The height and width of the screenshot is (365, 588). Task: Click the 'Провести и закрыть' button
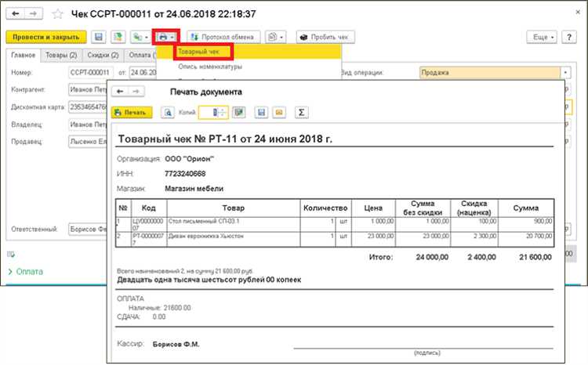coord(46,37)
